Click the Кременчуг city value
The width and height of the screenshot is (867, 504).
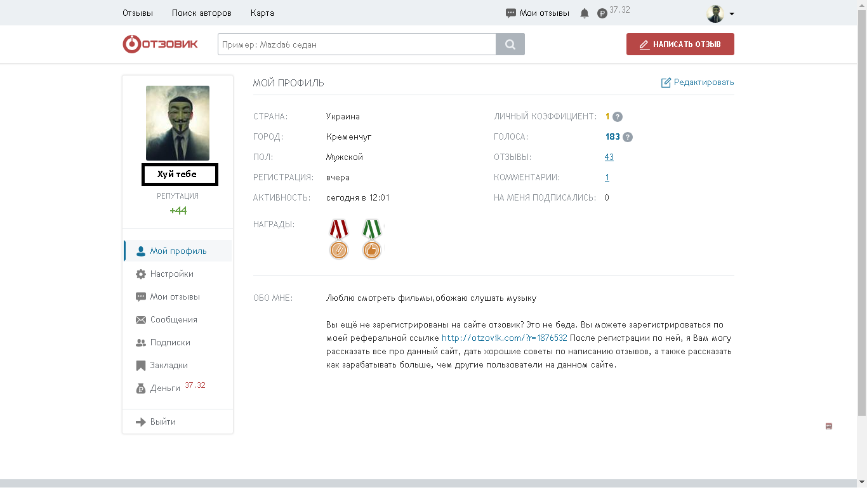point(349,137)
